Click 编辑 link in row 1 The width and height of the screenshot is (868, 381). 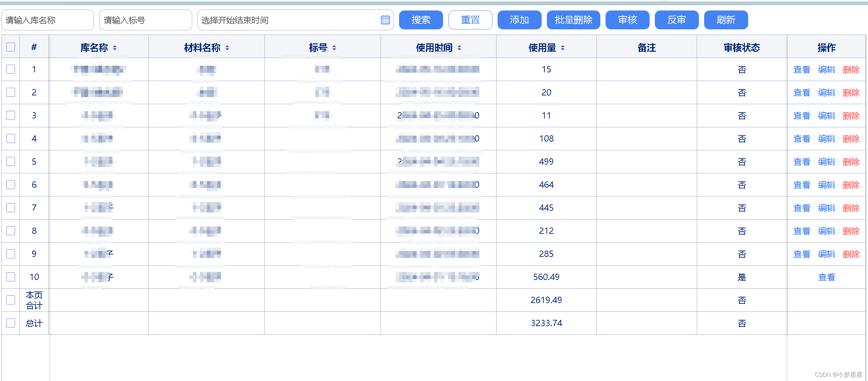coord(826,70)
